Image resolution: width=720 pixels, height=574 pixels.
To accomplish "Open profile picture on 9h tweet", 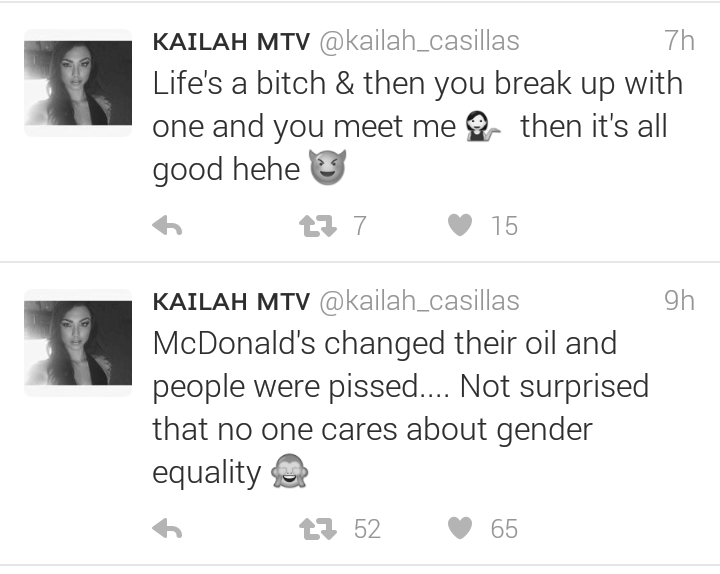I will click(x=78, y=343).
